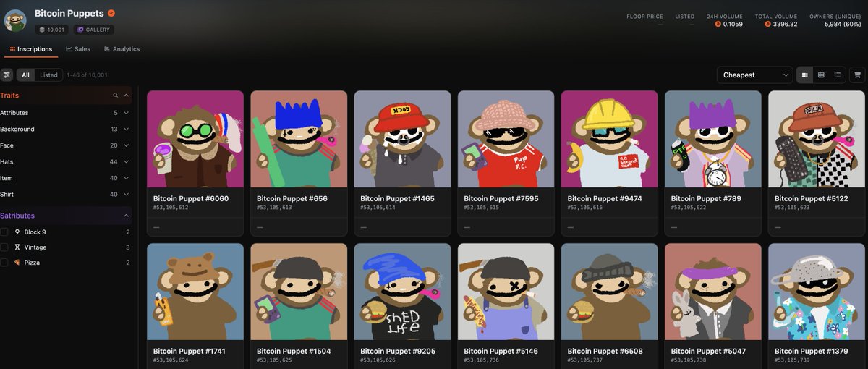Image resolution: width=868 pixels, height=369 pixels.
Task: Expand the Attributes trait group
Action: click(65, 113)
